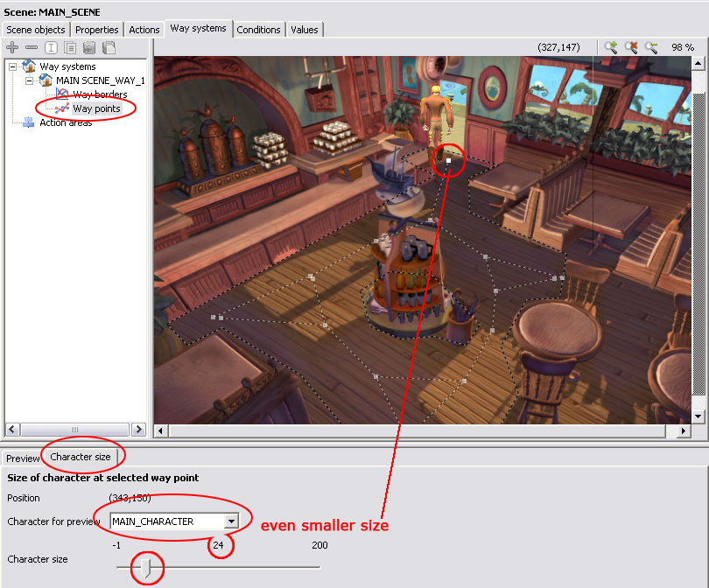Image resolution: width=709 pixels, height=588 pixels.
Task: Open the Properties tab
Action: pos(97,30)
